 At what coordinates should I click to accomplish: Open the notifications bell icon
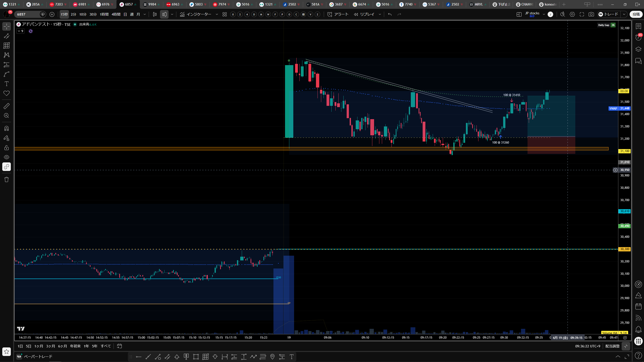(638, 329)
